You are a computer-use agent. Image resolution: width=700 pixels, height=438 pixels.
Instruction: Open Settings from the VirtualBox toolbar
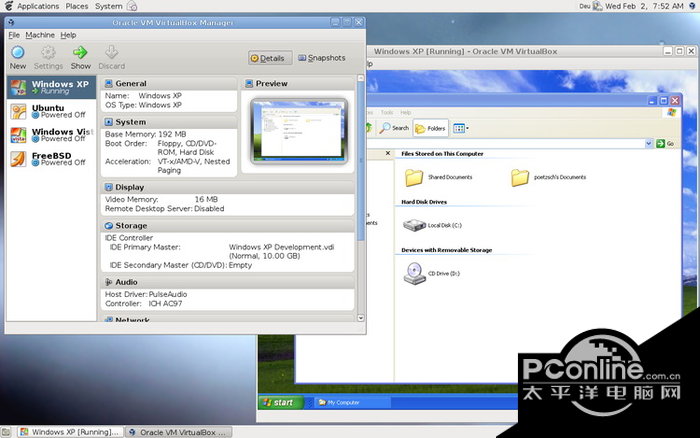48,58
